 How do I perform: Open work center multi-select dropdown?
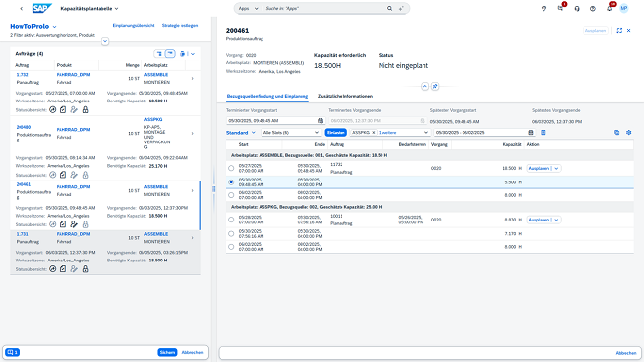coord(425,133)
